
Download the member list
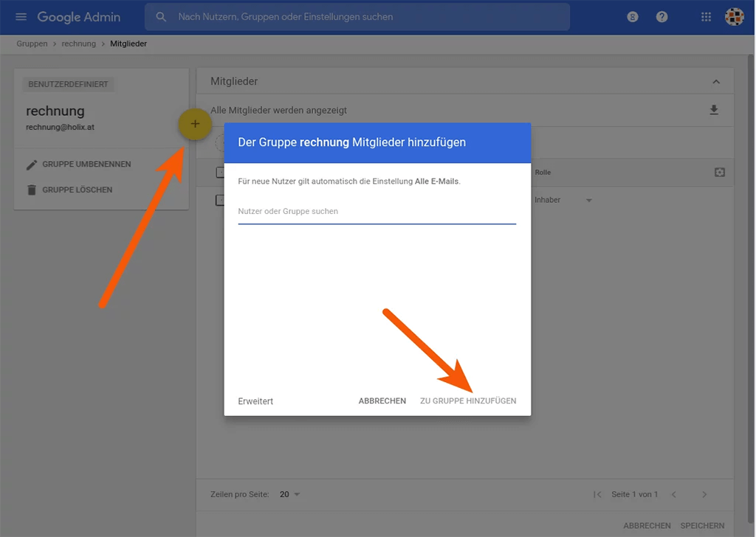click(713, 109)
